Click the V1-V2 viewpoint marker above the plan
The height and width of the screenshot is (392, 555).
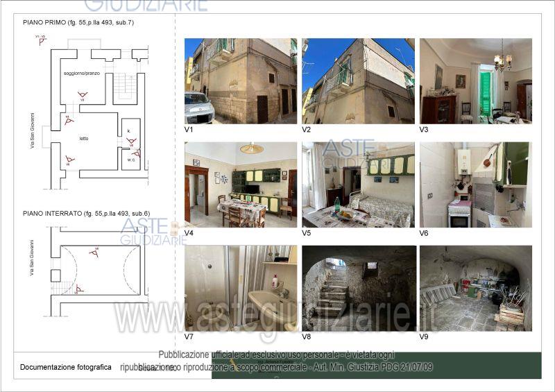pos(42,40)
